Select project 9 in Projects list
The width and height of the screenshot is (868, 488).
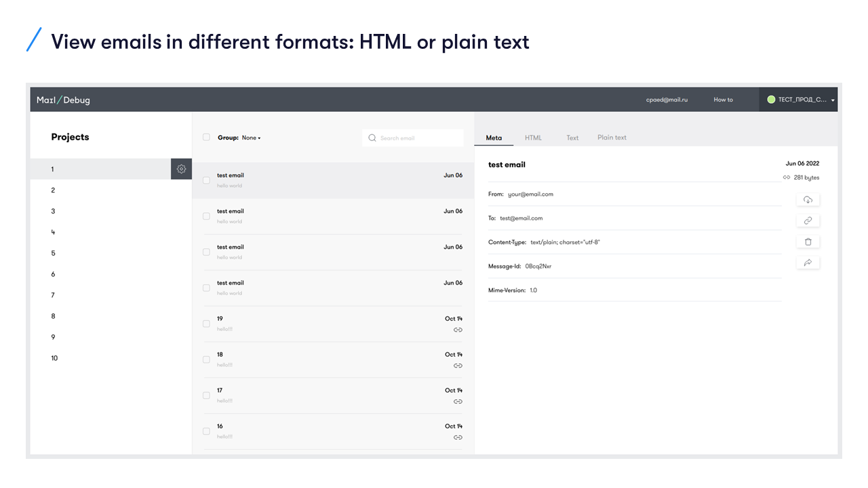[x=111, y=337]
